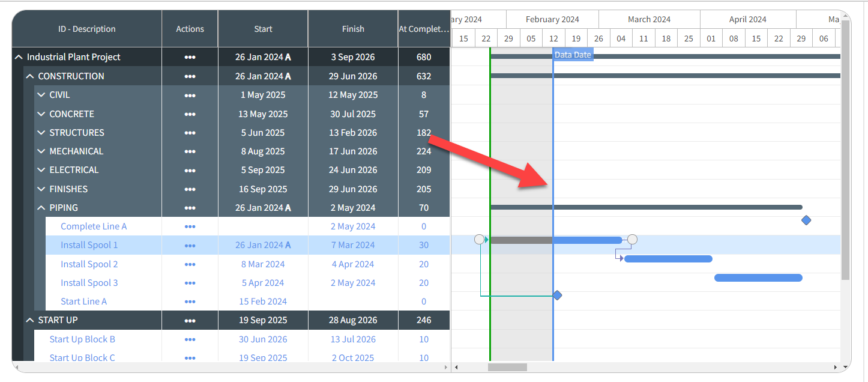The image size is (868, 382).
Task: Click the three-dot actions for PIPING row
Action: (x=190, y=208)
